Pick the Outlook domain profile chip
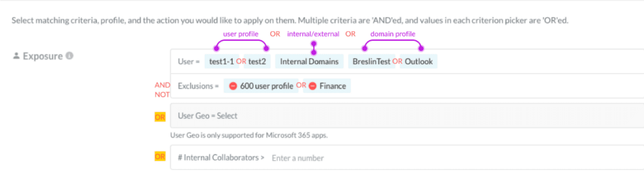644x172 pixels. coord(418,62)
